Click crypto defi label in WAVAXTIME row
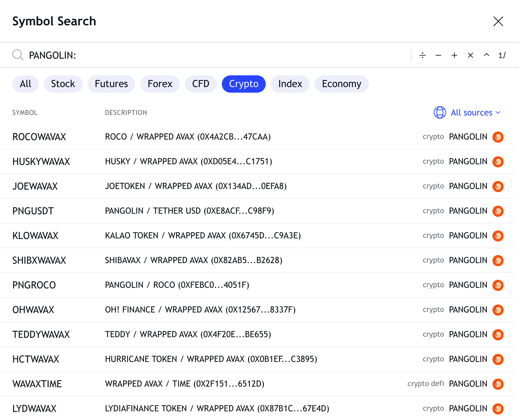 click(425, 384)
